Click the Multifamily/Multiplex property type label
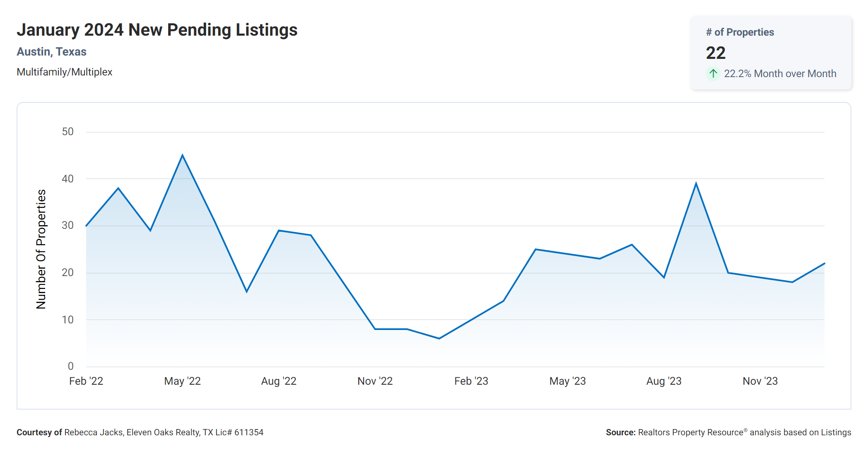Viewport: 868px width, 456px height. 65,72
